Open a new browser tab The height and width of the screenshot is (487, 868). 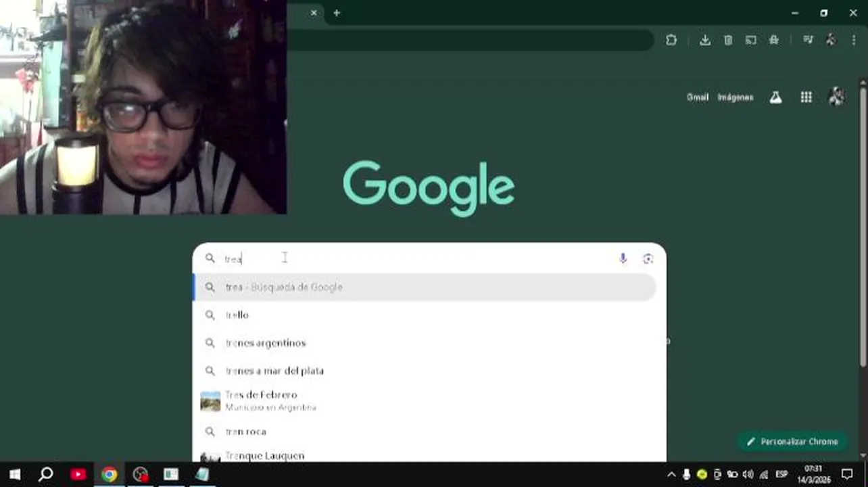pos(337,13)
